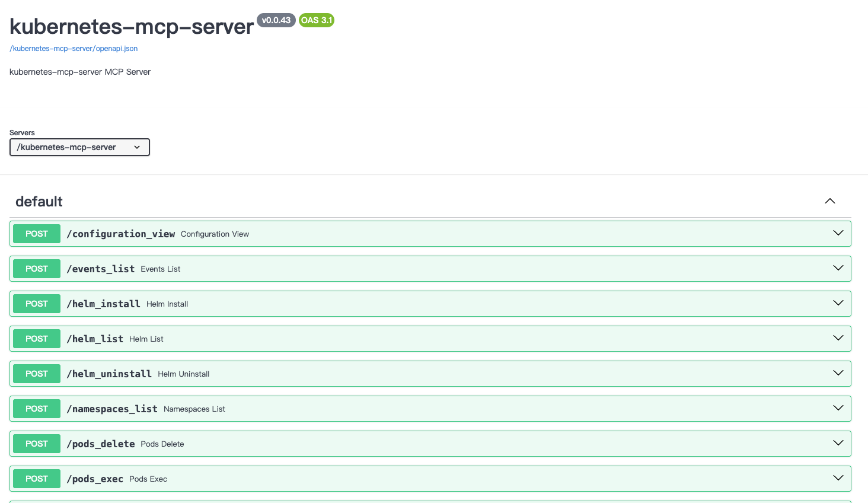Open the /namespaces_list endpoint path

click(112, 409)
